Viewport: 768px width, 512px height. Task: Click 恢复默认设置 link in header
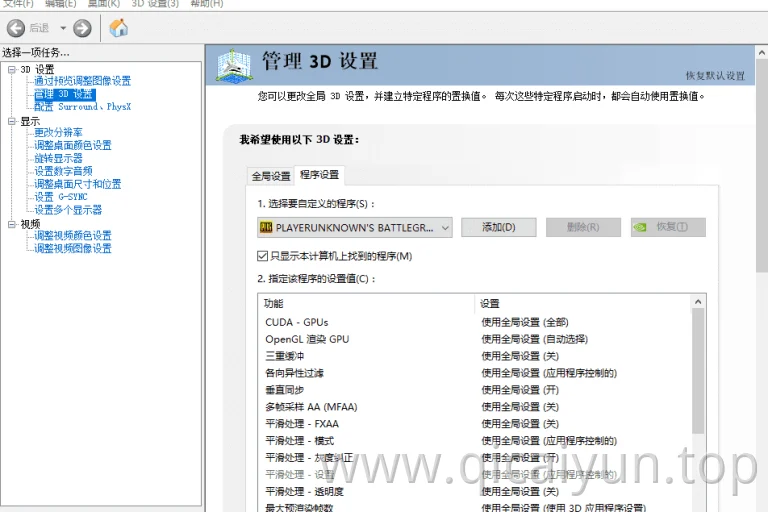[715, 75]
